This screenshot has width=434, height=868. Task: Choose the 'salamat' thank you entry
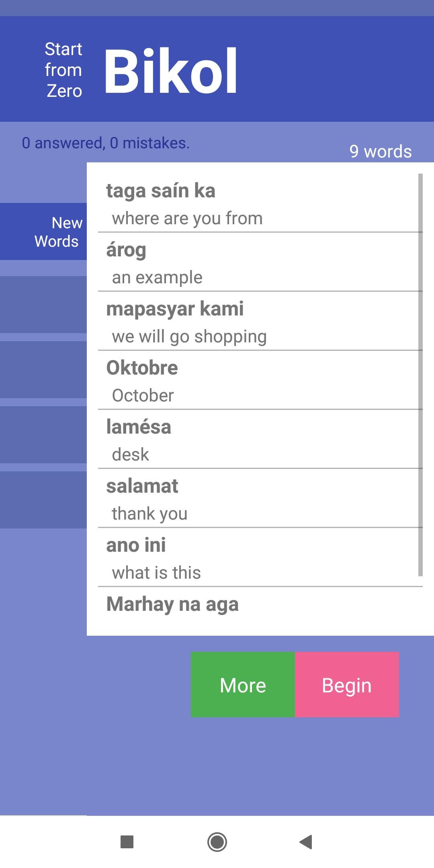click(260, 500)
